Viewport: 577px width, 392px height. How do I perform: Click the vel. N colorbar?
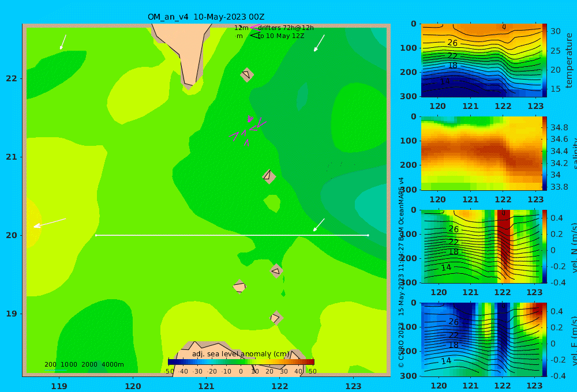click(544, 246)
